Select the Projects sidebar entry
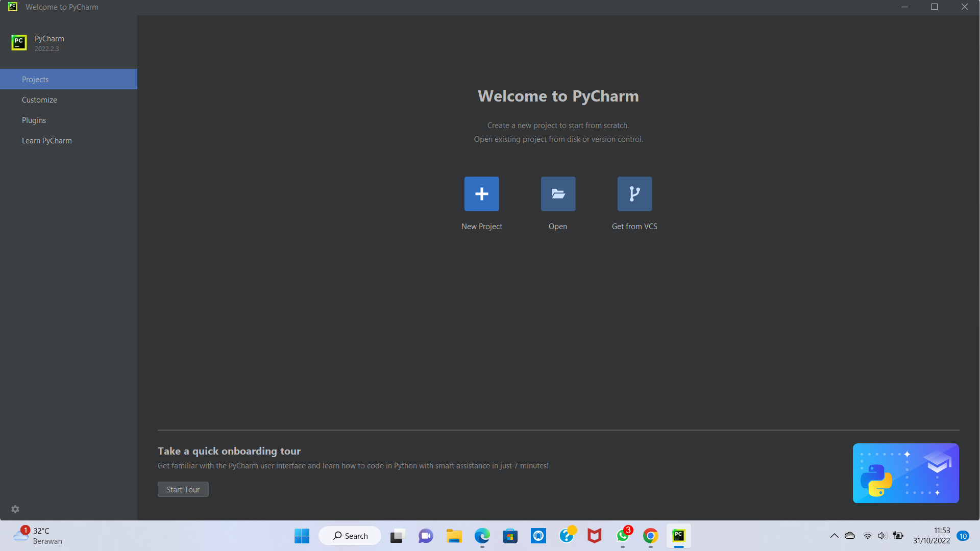 pos(35,79)
